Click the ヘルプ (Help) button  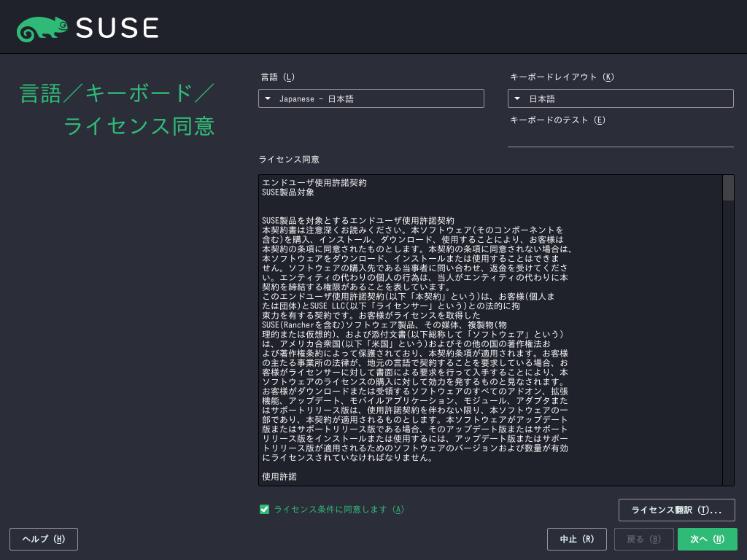(x=43, y=539)
